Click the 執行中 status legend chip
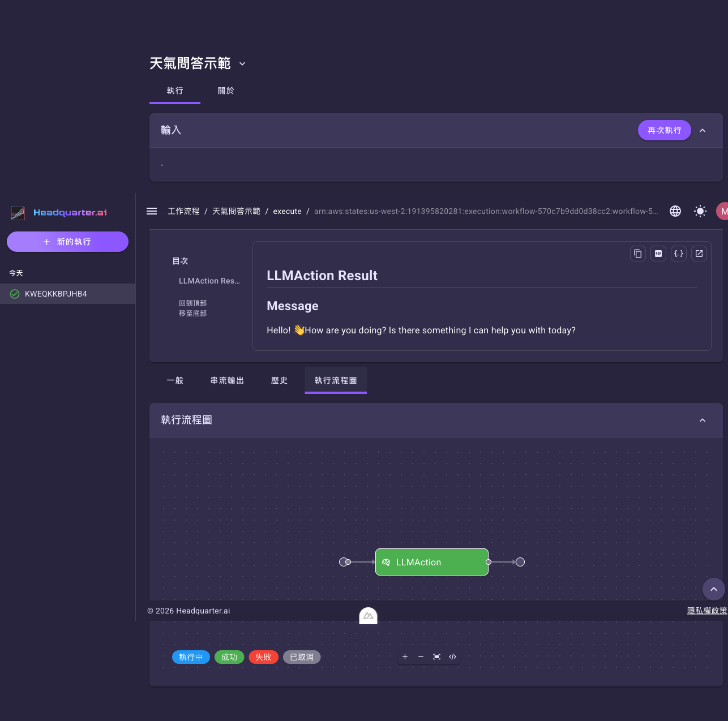 coord(191,657)
